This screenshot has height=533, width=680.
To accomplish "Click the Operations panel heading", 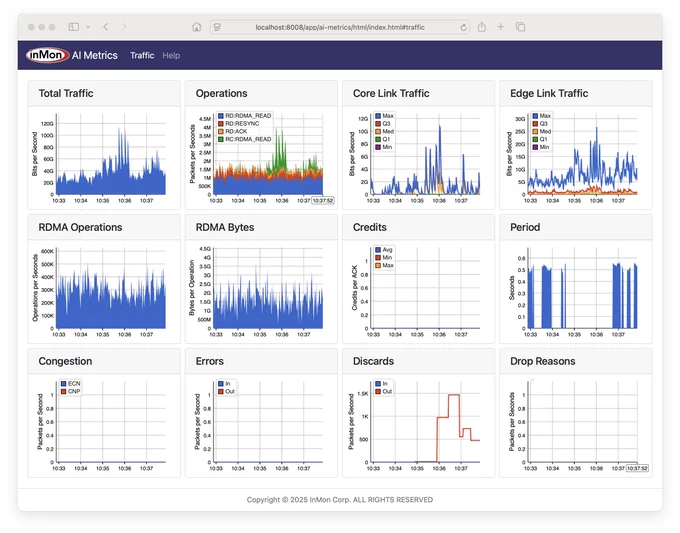I will tap(222, 93).
